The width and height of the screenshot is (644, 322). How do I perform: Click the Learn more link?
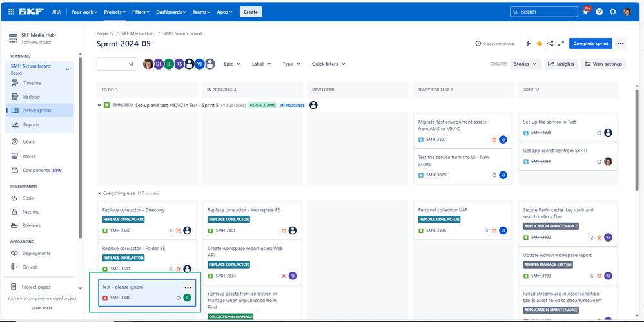pyautogui.click(x=42, y=308)
